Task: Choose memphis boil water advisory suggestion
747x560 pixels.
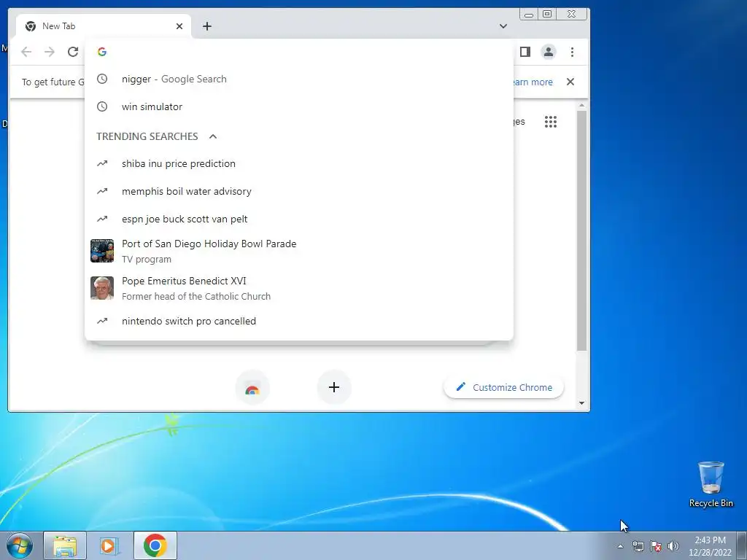Action: (x=298, y=191)
